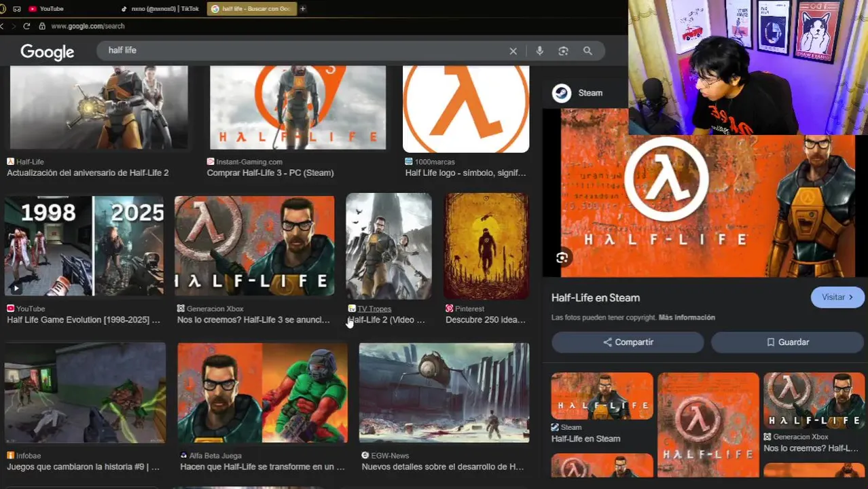The width and height of the screenshot is (868, 489).
Task: Open 'Más información' copyright link
Action: pos(687,318)
